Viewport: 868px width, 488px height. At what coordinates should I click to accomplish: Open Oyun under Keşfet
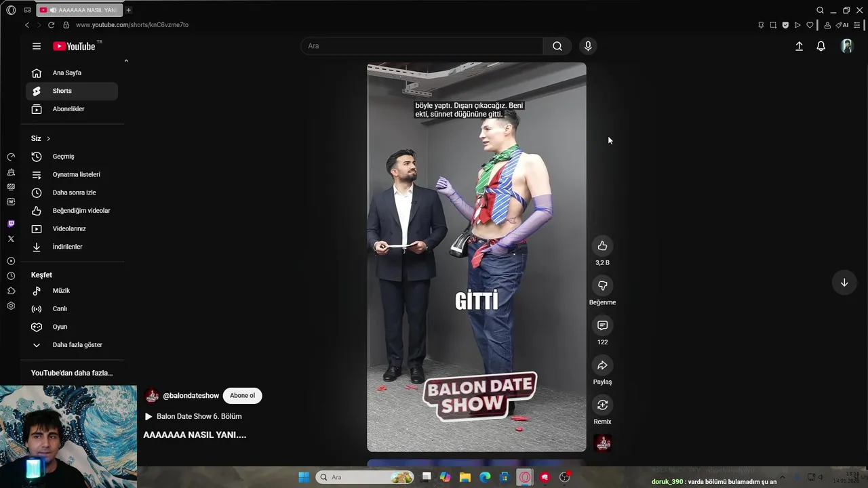72,327
